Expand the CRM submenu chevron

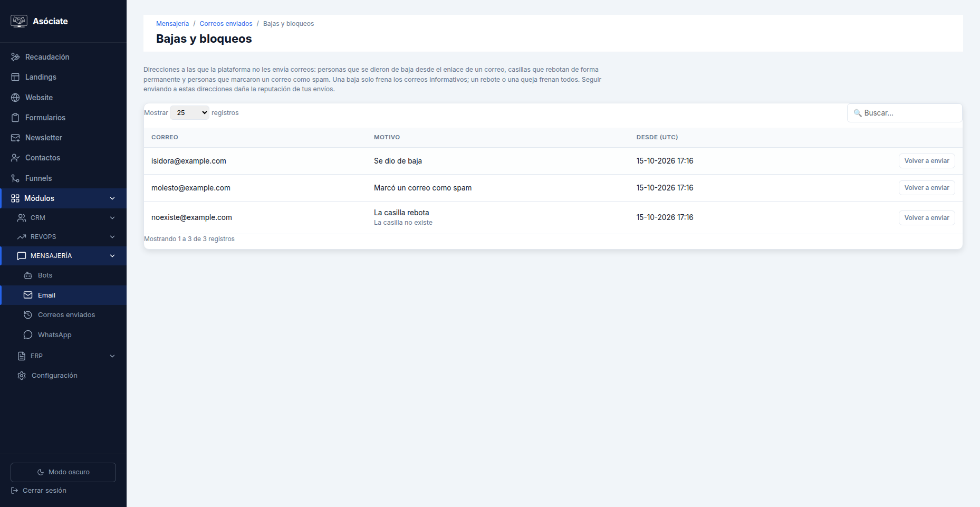tap(112, 218)
